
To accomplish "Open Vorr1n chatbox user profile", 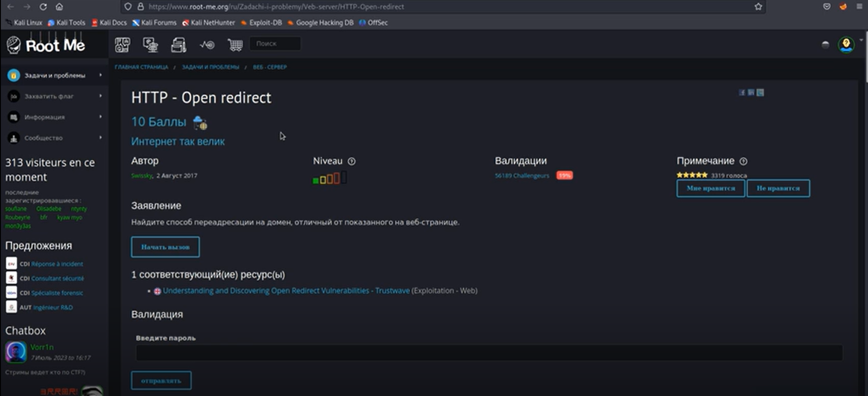I will coord(42,347).
